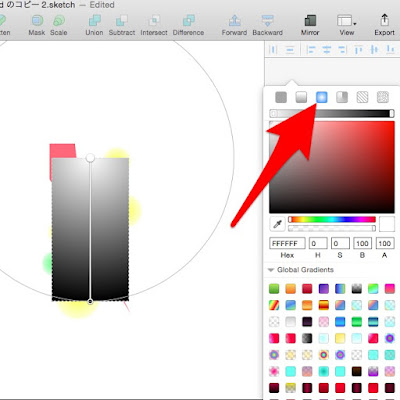
Task: Click the S saturation value field
Action: pos(340,243)
